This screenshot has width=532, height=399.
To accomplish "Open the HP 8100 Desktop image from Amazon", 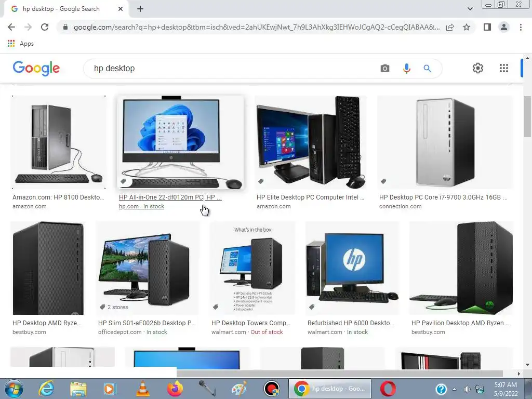I will 58,142.
